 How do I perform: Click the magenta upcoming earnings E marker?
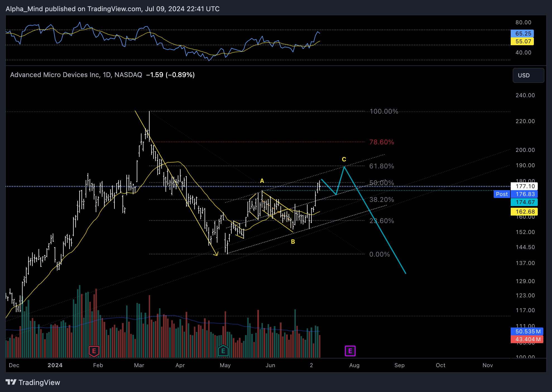tap(350, 351)
